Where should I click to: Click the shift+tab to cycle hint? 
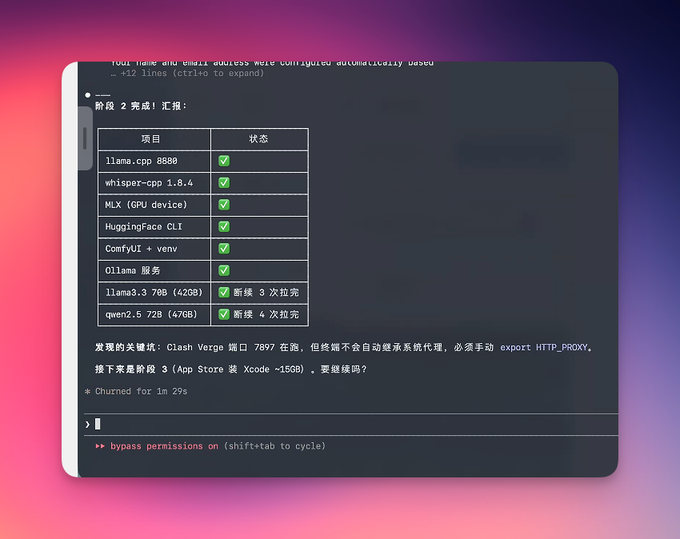point(275,446)
